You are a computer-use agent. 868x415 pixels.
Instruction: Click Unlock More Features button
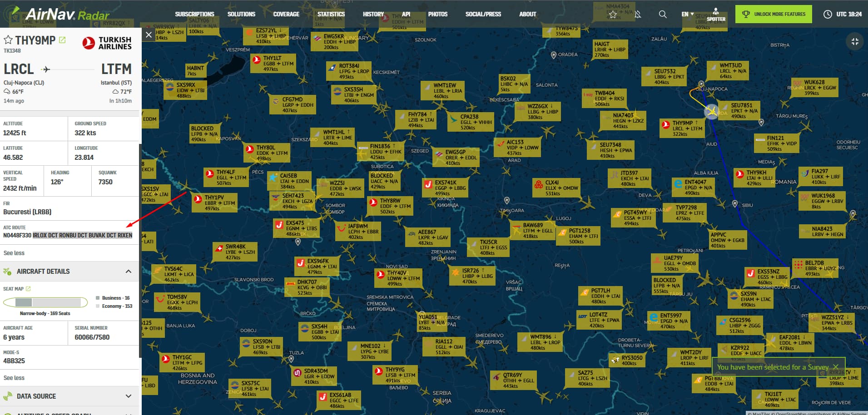[x=774, y=15]
